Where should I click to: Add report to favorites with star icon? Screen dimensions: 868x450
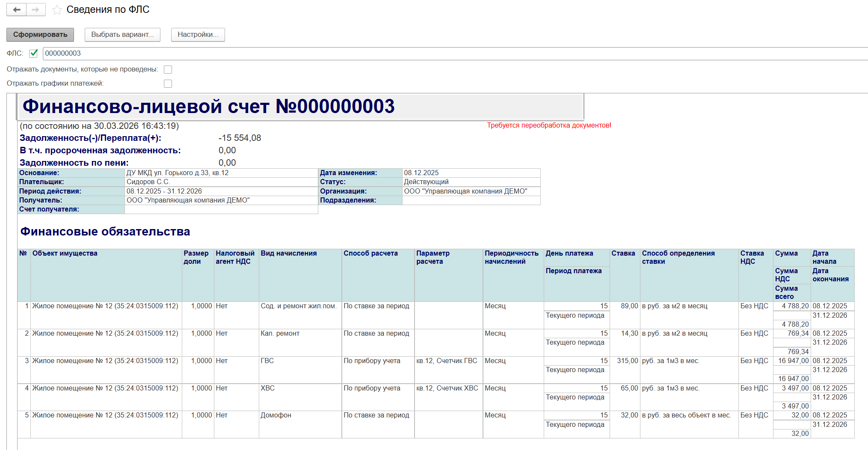pos(57,10)
